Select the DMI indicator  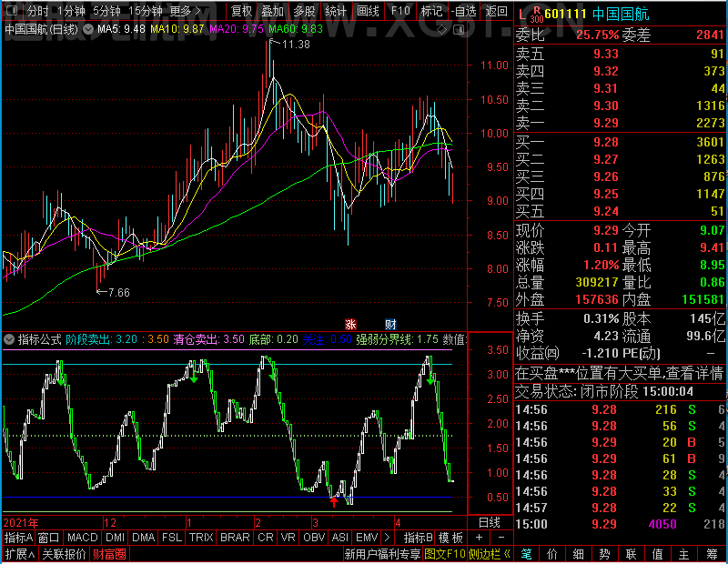click(x=115, y=538)
